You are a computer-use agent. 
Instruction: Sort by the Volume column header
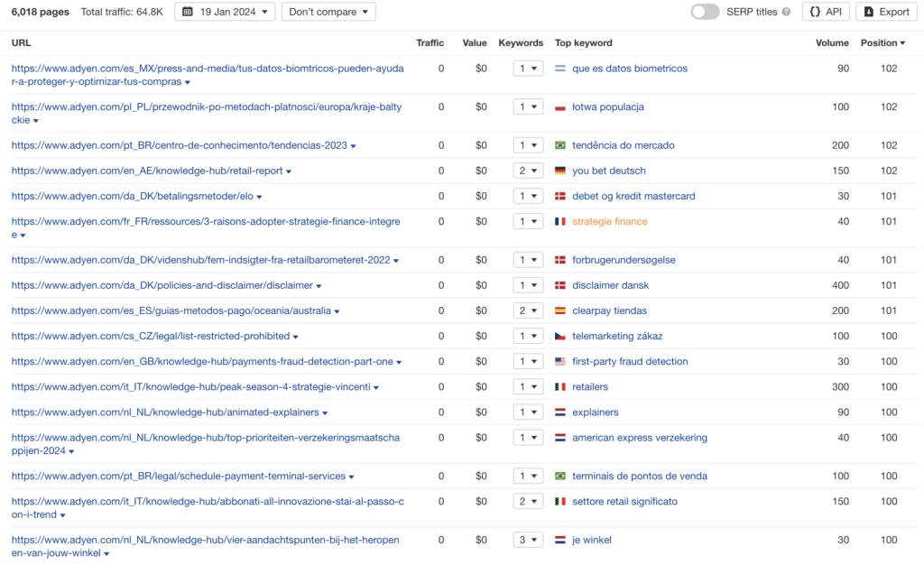[832, 43]
